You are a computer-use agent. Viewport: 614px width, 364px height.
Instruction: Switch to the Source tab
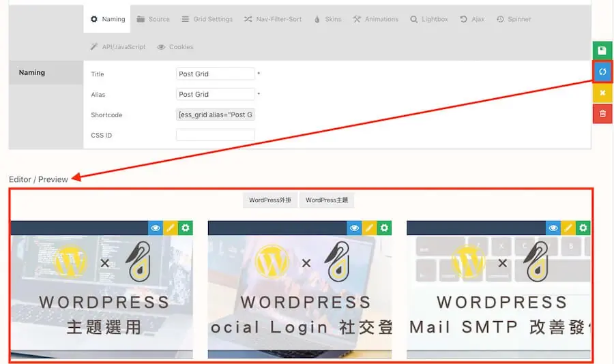(153, 19)
